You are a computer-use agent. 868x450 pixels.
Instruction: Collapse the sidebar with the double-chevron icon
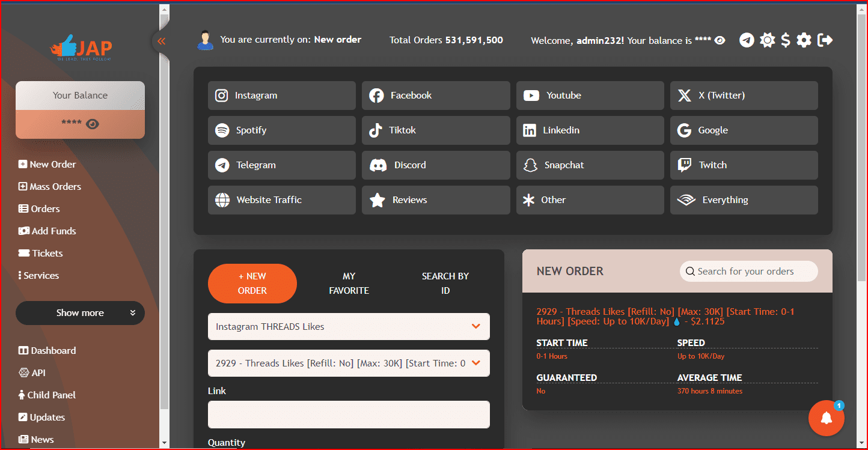click(x=161, y=41)
